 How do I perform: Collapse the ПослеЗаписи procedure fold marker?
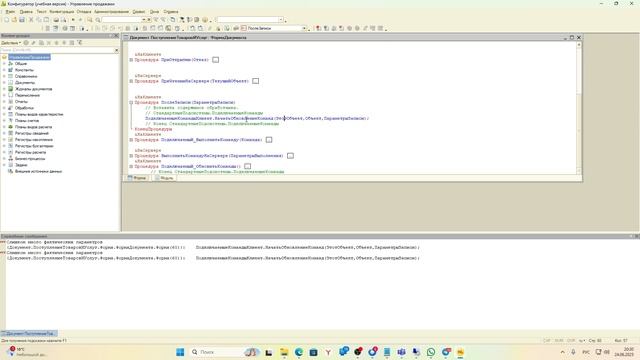[x=131, y=102]
